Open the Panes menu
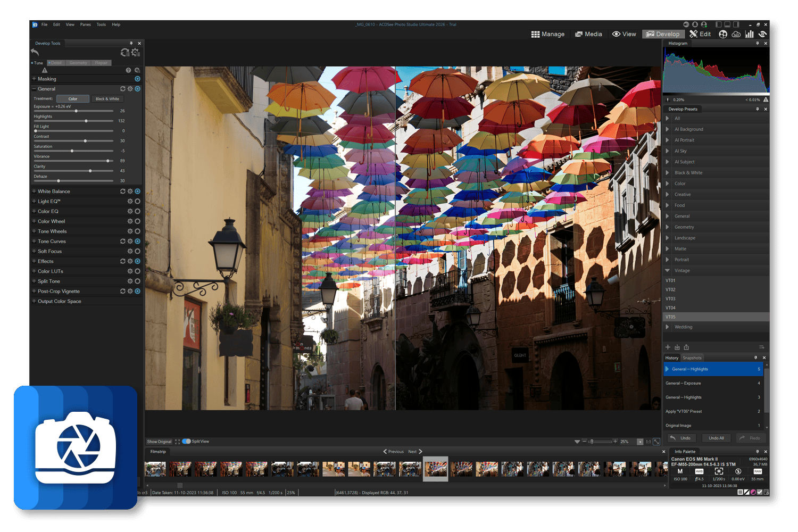 tap(85, 24)
